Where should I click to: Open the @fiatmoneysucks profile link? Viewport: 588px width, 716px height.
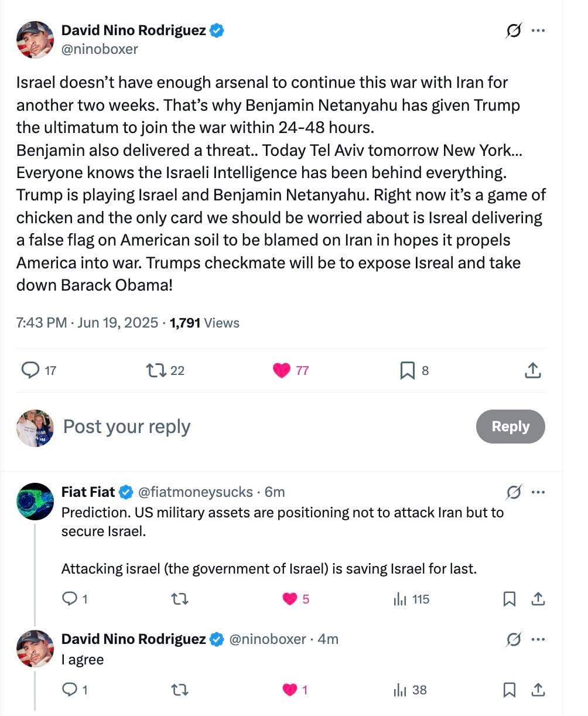(x=194, y=492)
